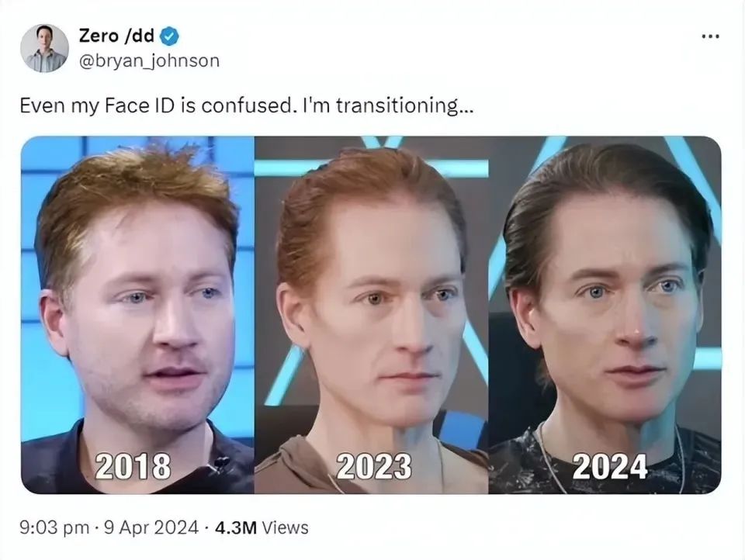Image resolution: width=745 pixels, height=560 pixels.
Task: View the 4.3M view count
Action: click(x=236, y=527)
